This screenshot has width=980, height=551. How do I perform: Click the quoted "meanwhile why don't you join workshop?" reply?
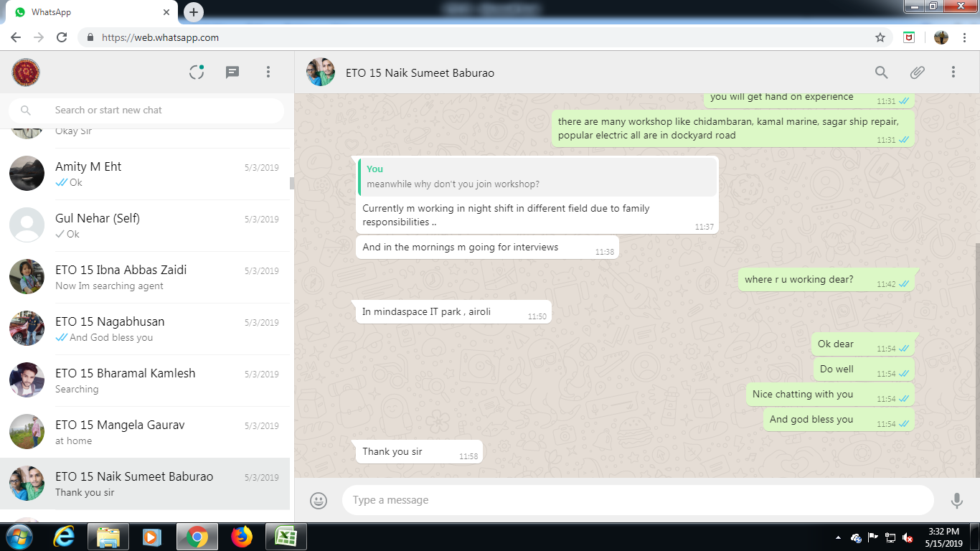pos(537,177)
